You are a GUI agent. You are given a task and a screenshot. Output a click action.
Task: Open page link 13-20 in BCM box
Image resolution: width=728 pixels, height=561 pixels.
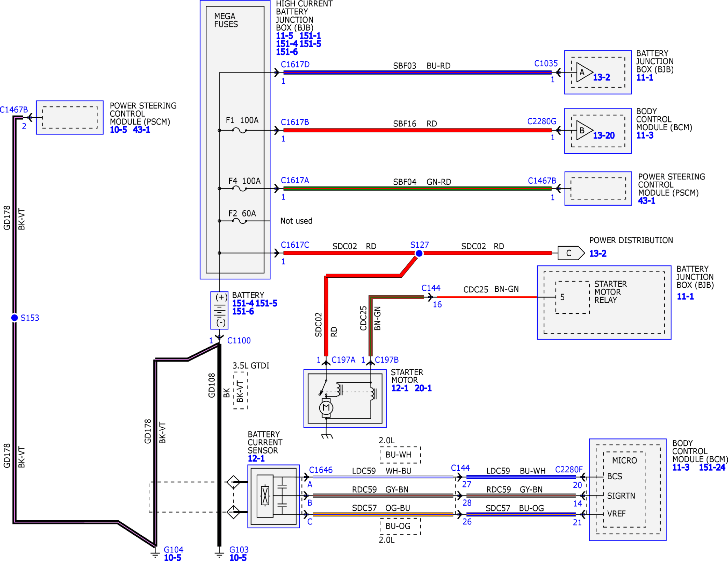(x=604, y=135)
